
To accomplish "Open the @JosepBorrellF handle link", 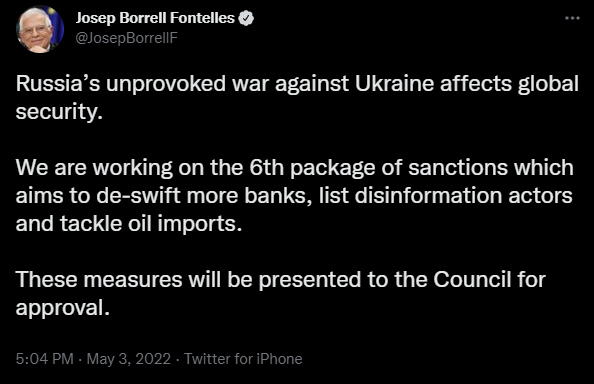I will [127, 38].
